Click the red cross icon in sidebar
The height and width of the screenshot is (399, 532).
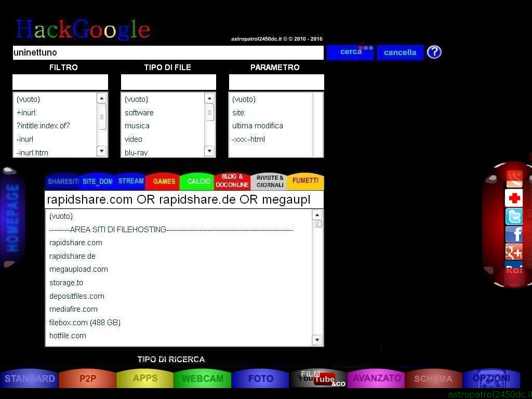point(514,198)
